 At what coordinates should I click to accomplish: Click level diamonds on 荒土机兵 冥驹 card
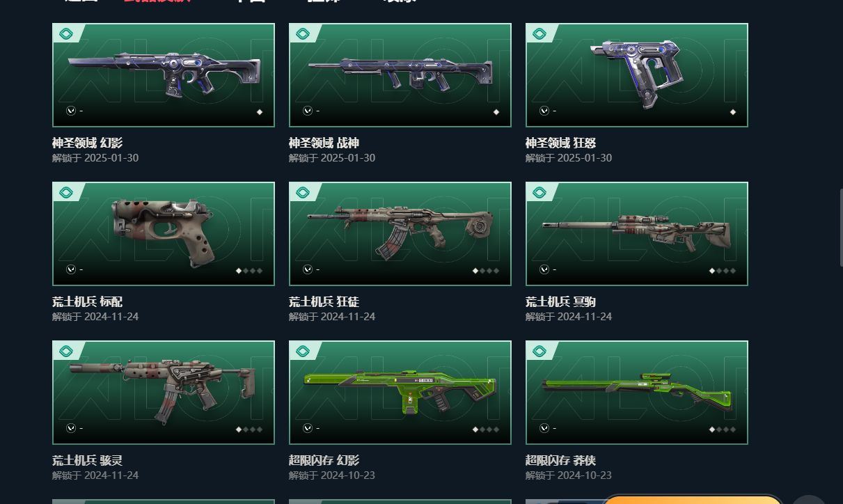click(x=723, y=271)
